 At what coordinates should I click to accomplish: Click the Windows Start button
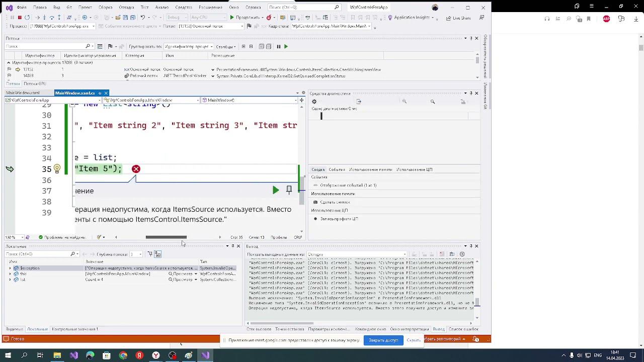point(8,355)
